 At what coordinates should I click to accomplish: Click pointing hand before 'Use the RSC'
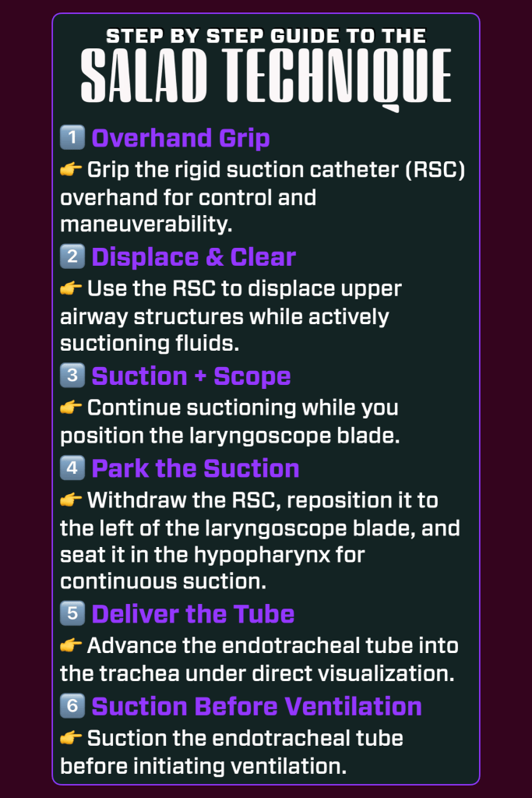(x=71, y=288)
